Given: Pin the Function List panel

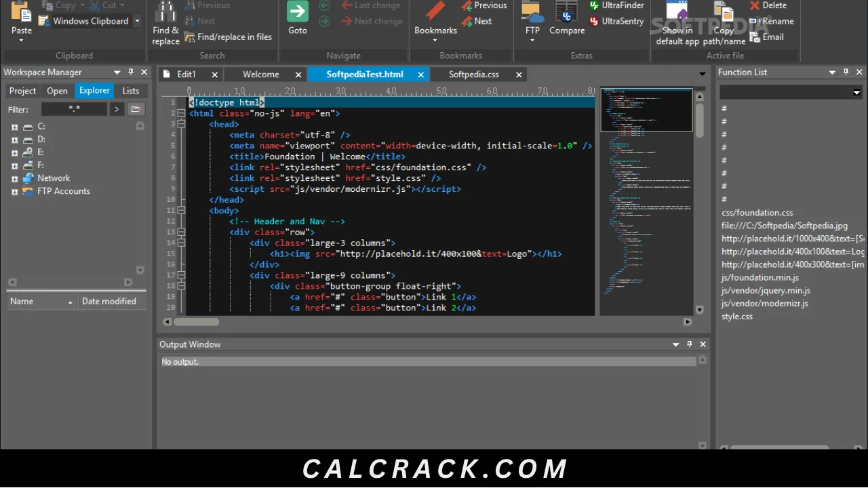Looking at the screenshot, I should point(846,72).
